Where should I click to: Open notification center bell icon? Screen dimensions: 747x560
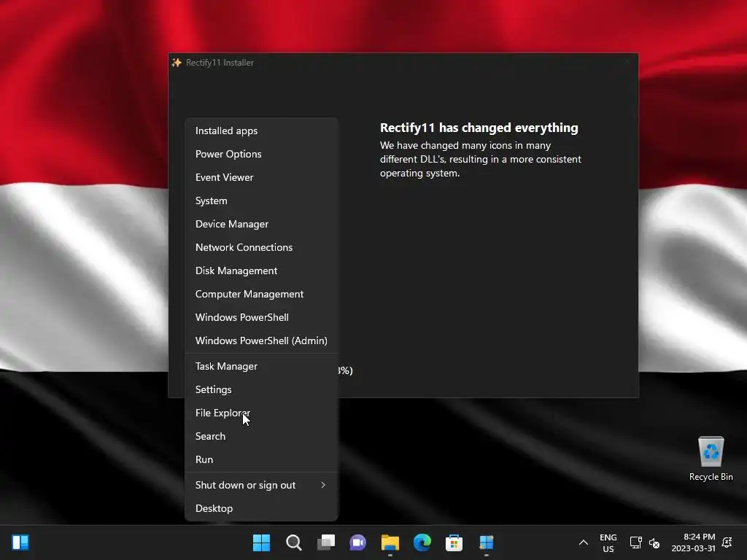click(727, 542)
